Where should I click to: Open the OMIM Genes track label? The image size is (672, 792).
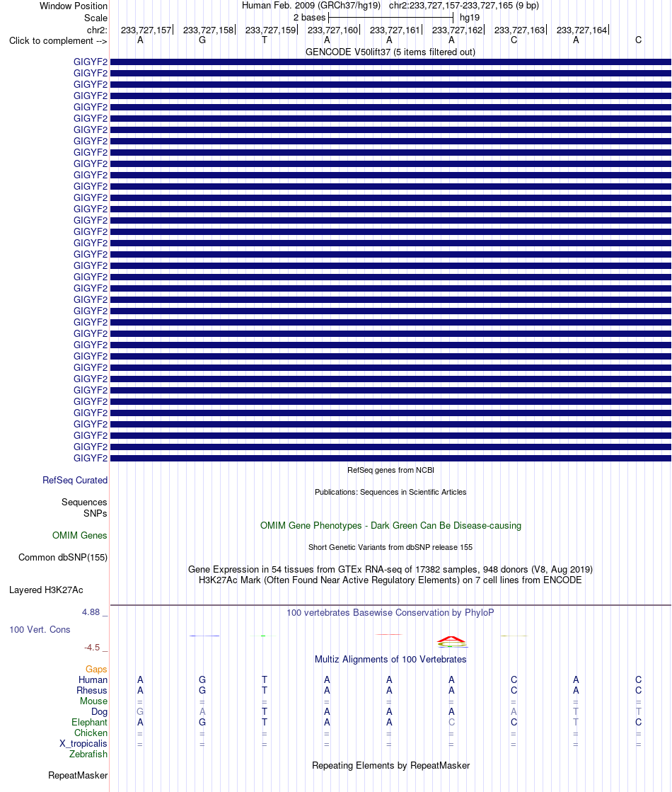coord(80,535)
